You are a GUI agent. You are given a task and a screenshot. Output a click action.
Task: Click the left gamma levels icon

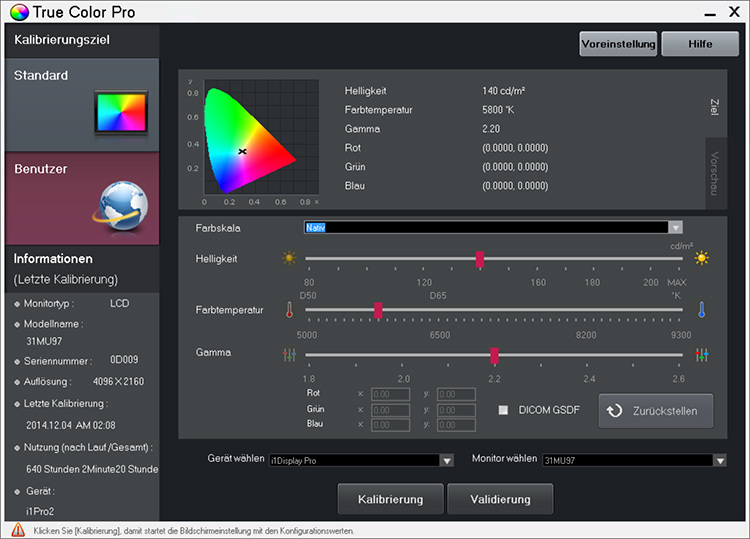coord(290,355)
